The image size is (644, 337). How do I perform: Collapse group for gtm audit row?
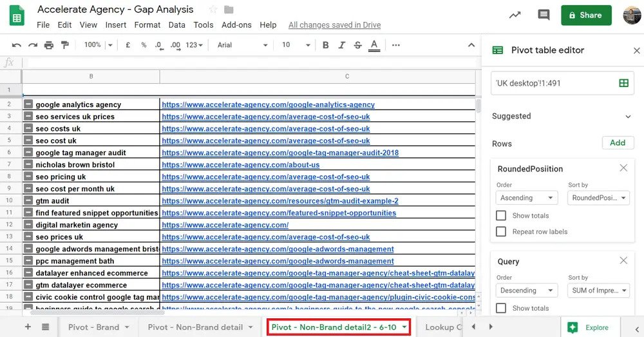pyautogui.click(x=28, y=200)
